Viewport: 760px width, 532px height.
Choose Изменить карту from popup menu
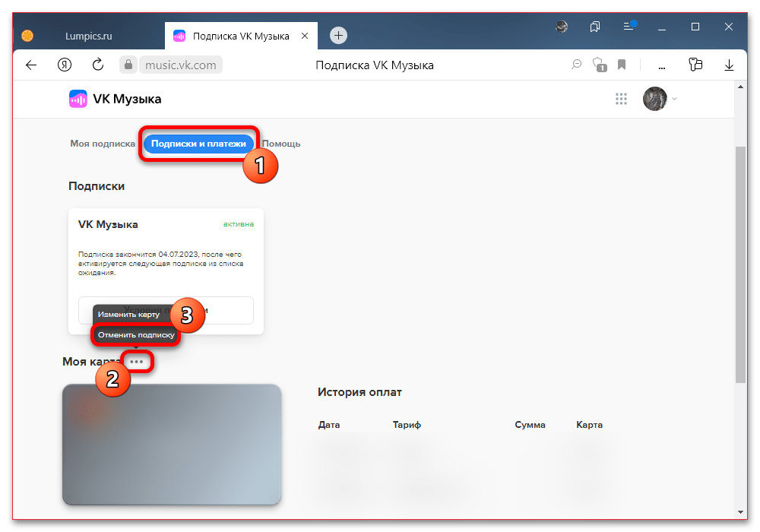click(x=128, y=315)
